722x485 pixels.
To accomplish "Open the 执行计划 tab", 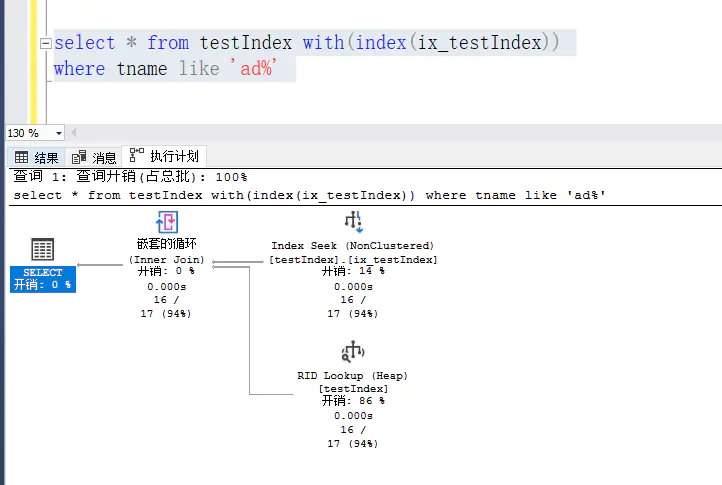I will point(164,156).
